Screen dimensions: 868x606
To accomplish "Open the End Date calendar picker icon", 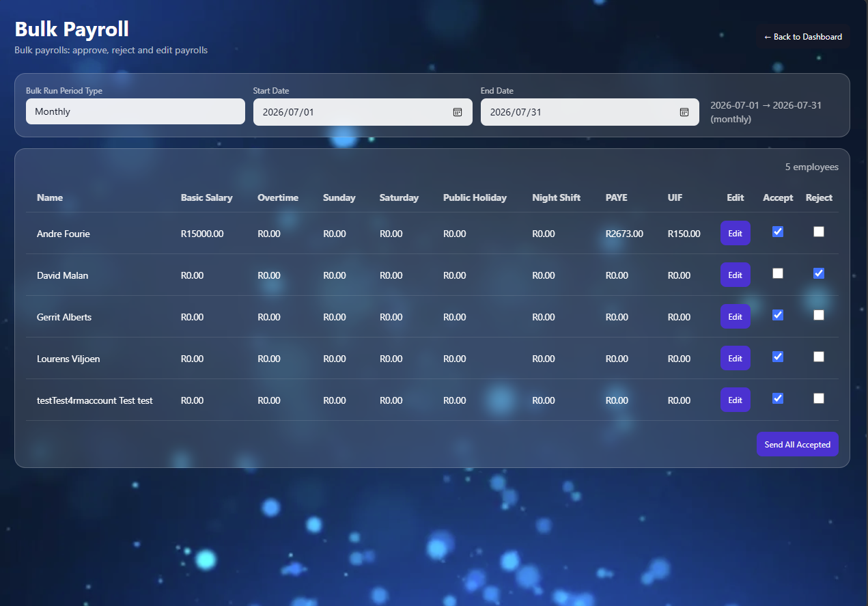I will [x=684, y=112].
